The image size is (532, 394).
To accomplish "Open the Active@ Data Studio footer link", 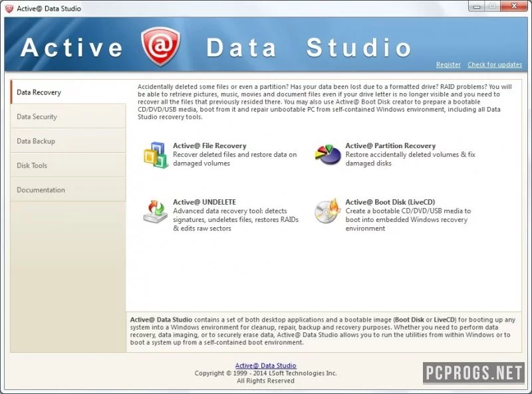I will point(265,365).
